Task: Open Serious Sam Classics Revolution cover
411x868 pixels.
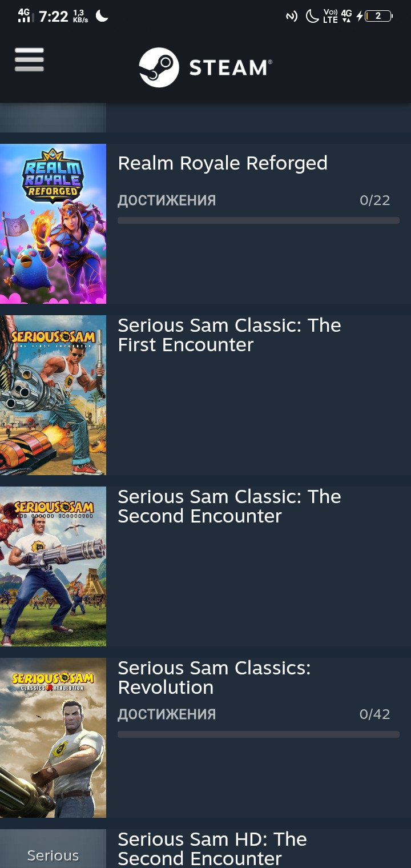Action: (x=53, y=738)
